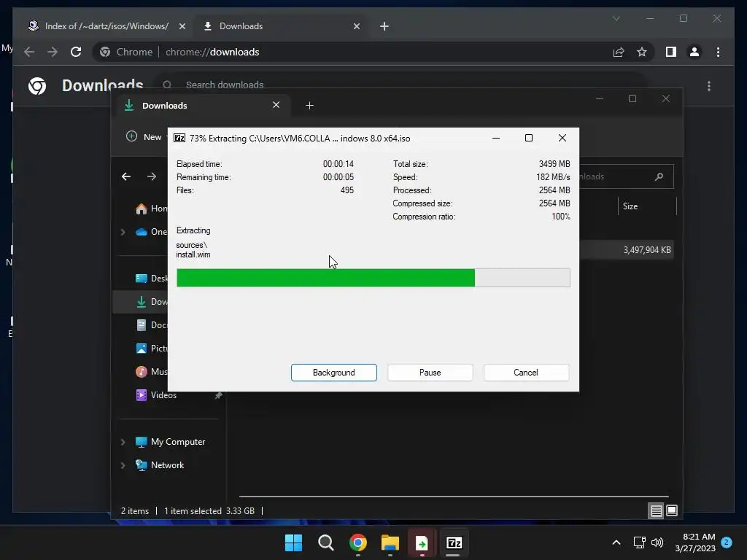747x560 pixels.
Task: Expand the Network tree node
Action: (123, 465)
